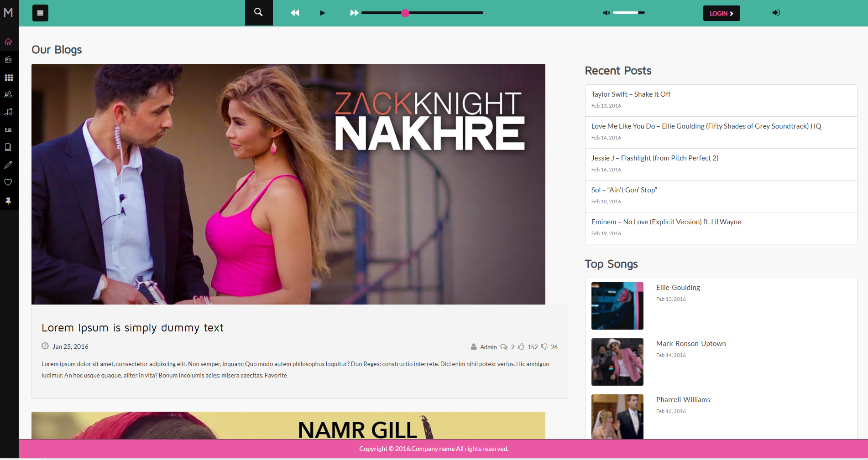Go to Home in the sidebar

pos(8,42)
